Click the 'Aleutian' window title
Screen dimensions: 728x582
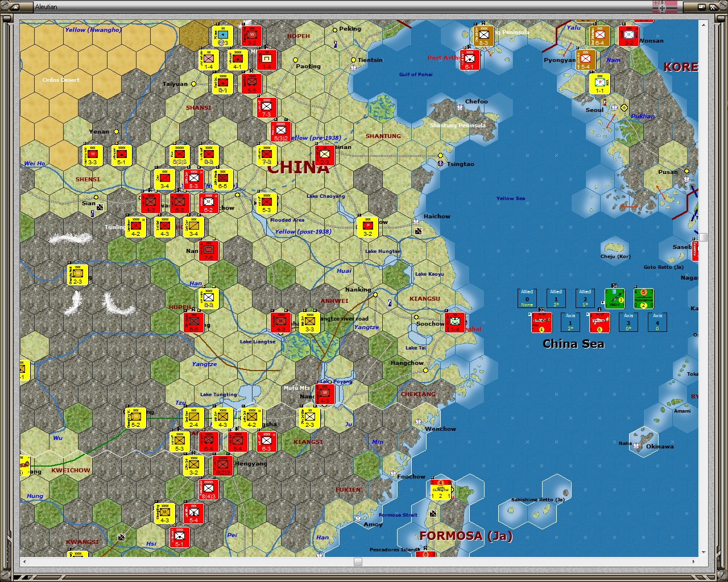tap(46, 7)
